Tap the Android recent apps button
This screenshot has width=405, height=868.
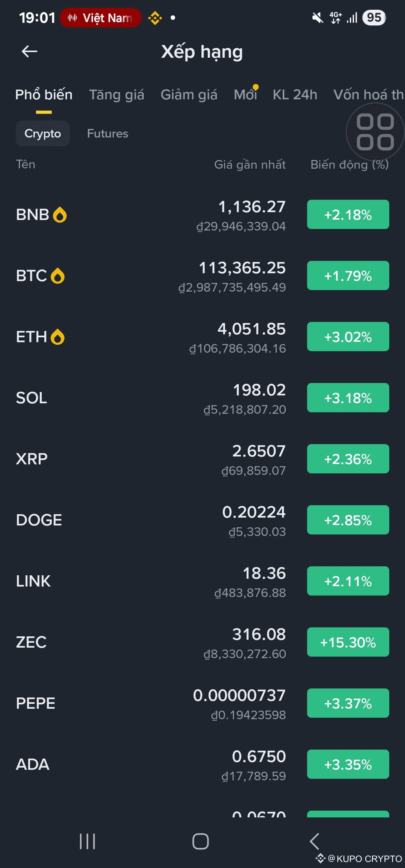click(87, 841)
